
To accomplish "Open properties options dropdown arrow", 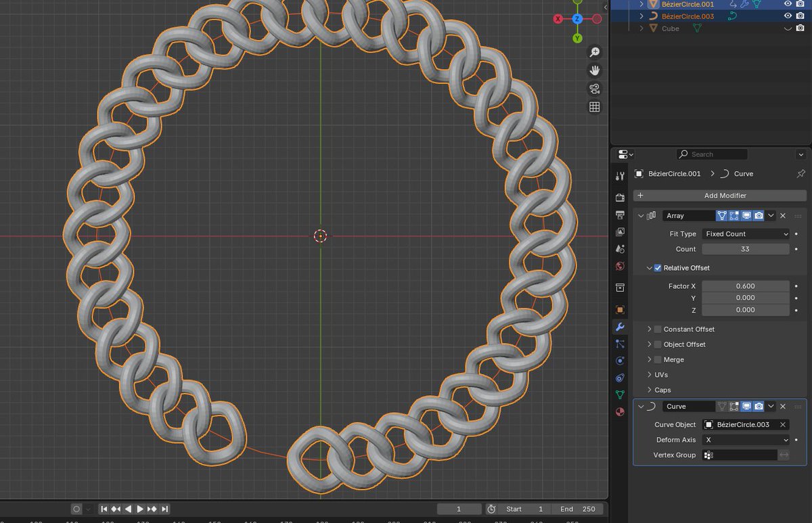I will [801, 154].
